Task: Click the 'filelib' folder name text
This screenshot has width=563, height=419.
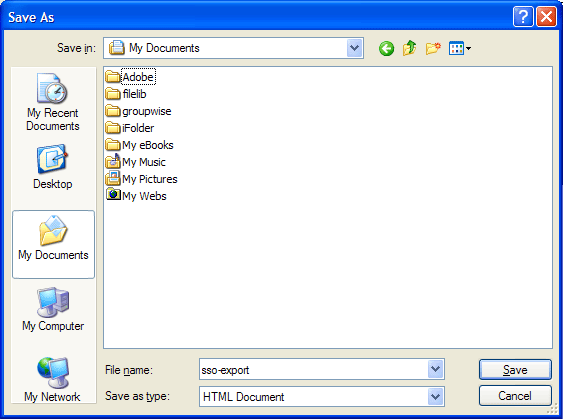Action: click(x=134, y=94)
